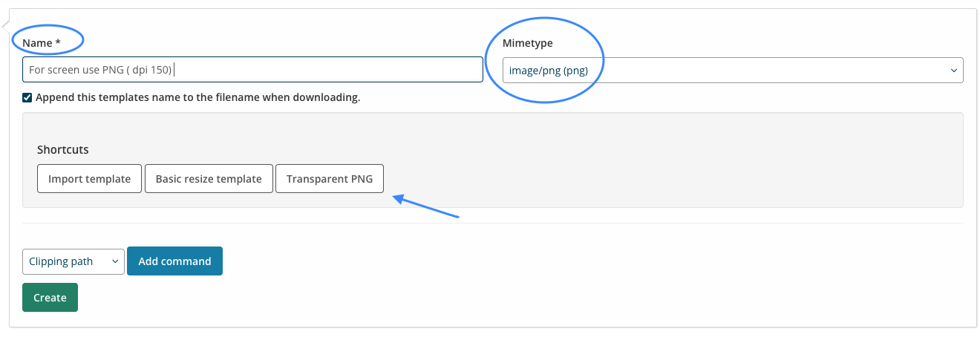
Task: Click the small arrow in the Clipping path selector
Action: tap(114, 261)
